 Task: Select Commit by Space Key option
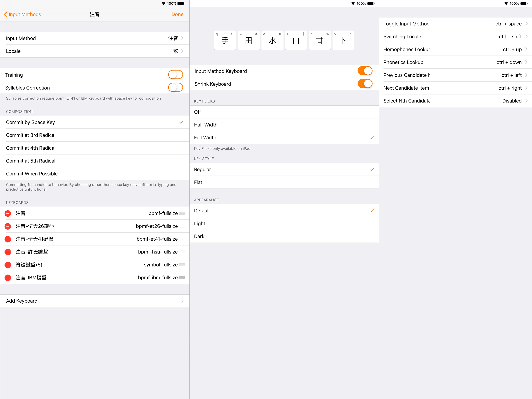[95, 122]
